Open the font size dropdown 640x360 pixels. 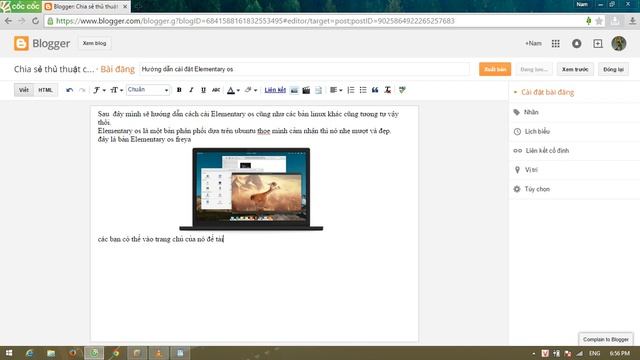[x=116, y=90]
